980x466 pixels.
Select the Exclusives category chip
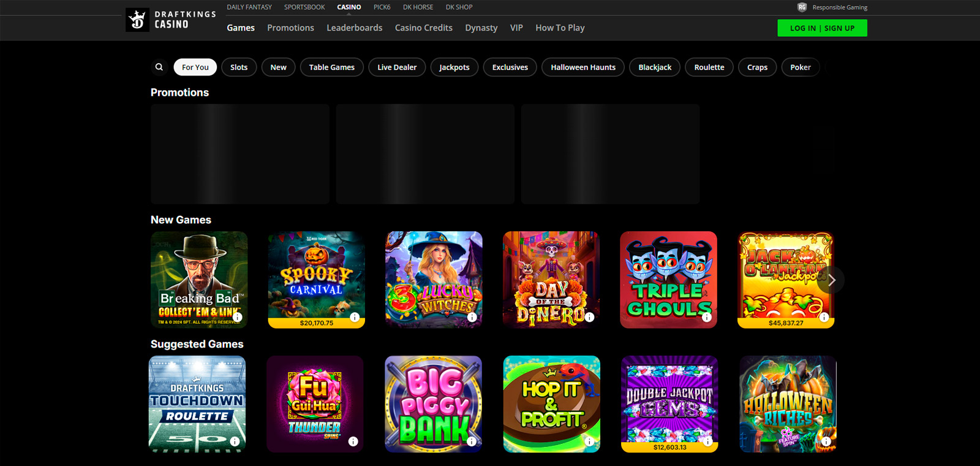pyautogui.click(x=510, y=67)
